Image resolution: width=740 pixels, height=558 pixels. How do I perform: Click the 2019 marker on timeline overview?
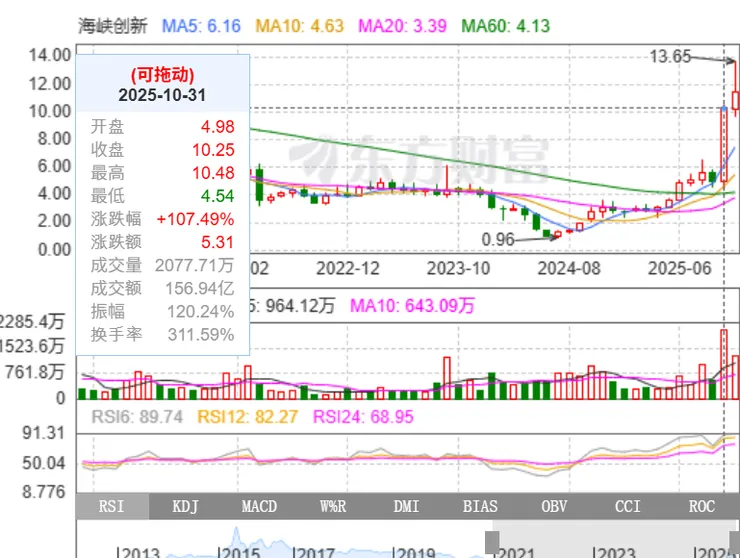click(414, 552)
